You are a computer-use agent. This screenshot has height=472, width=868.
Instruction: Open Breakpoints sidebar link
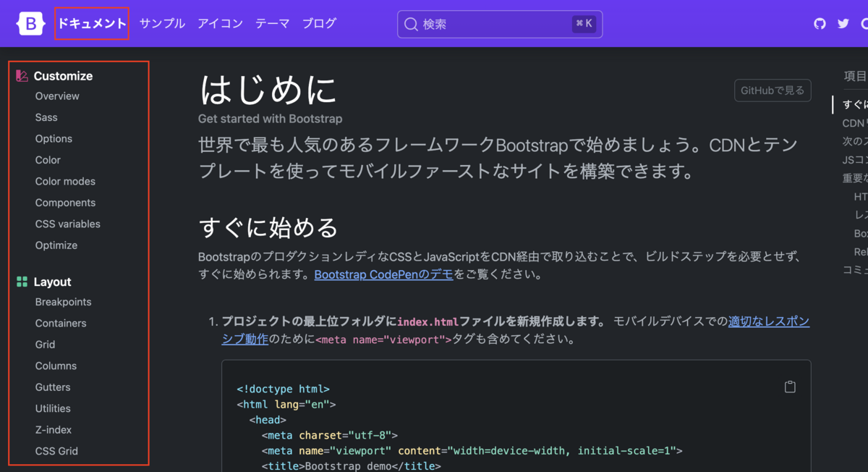coord(64,302)
